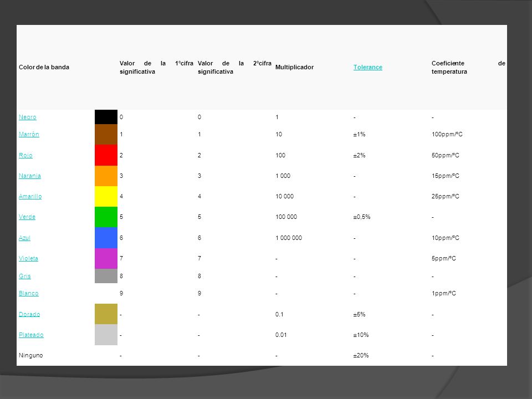Select the "±0,5%" tolerance value

362,217
